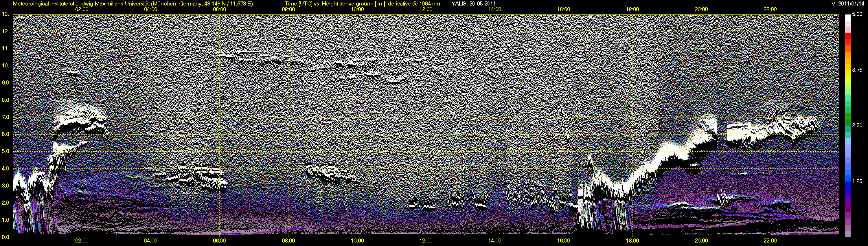
Task: Click the '10.' height axis label
Action: (6, 66)
